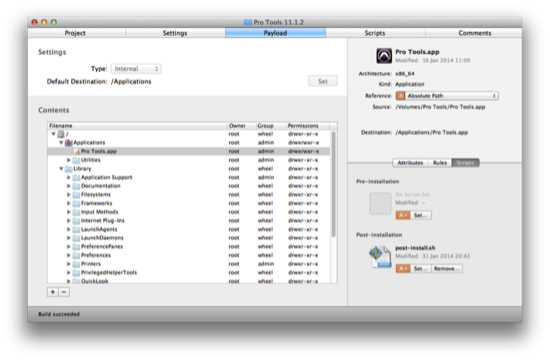The width and height of the screenshot is (550, 361).
Task: Switch to the Attributes segment
Action: 410,163
